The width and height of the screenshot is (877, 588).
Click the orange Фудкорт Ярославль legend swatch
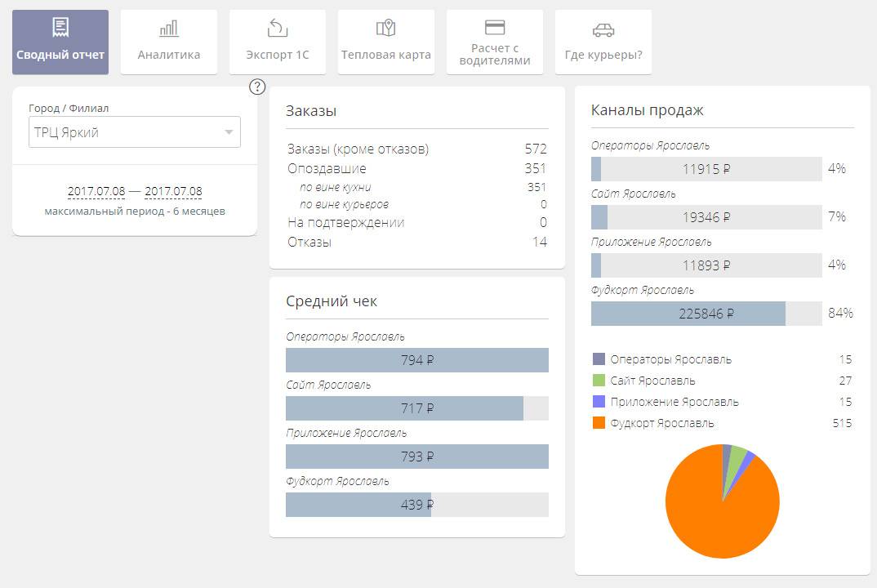[x=599, y=423]
